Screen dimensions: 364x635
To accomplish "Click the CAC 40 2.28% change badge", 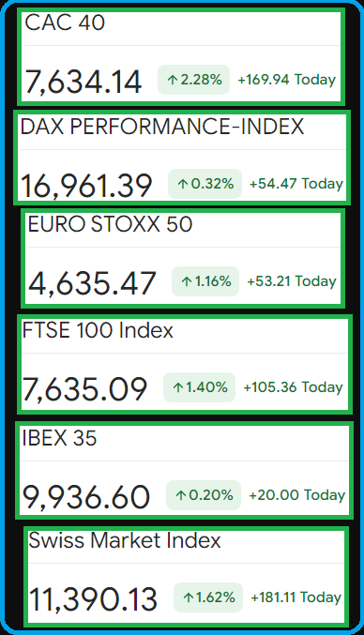I will click(x=193, y=80).
